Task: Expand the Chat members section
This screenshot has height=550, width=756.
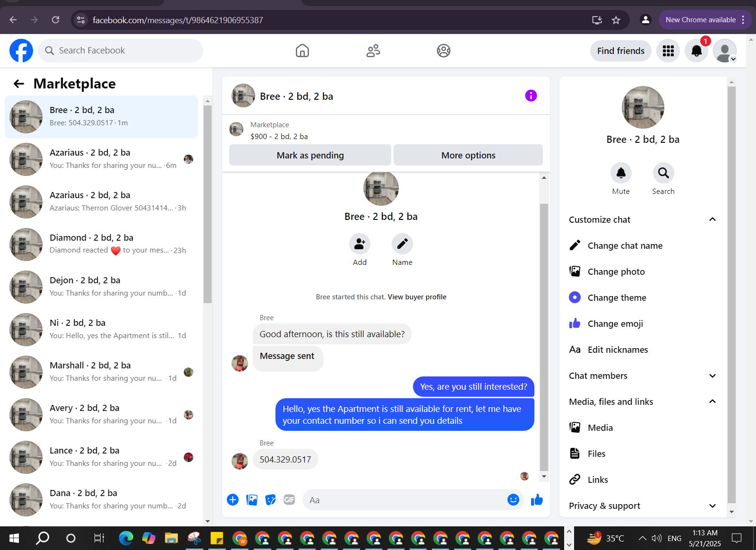Action: coord(643,375)
